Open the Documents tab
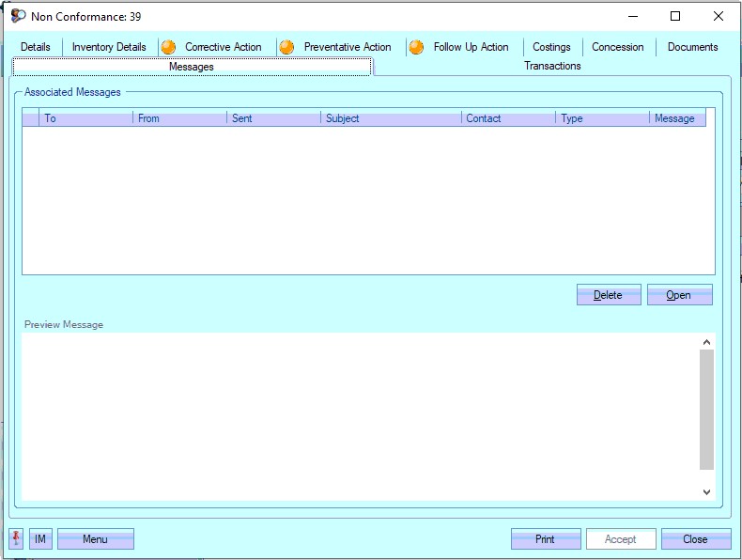The height and width of the screenshot is (560, 742). pyautogui.click(x=692, y=47)
